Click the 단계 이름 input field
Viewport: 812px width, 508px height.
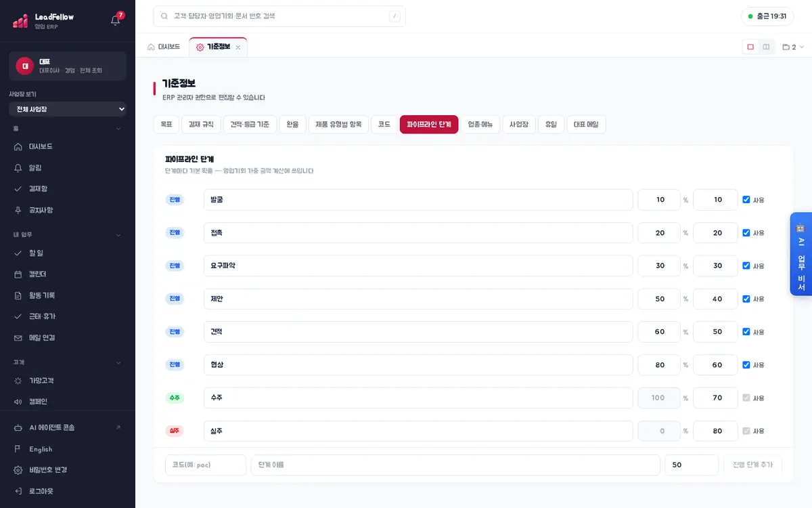(455, 465)
